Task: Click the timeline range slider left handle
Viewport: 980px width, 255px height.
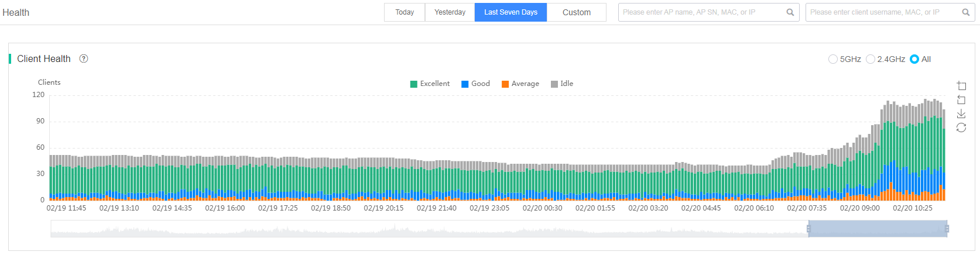Action: 809,229
